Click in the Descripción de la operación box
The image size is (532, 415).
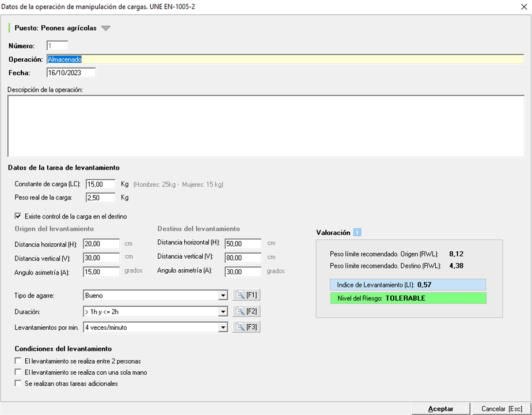coord(265,125)
